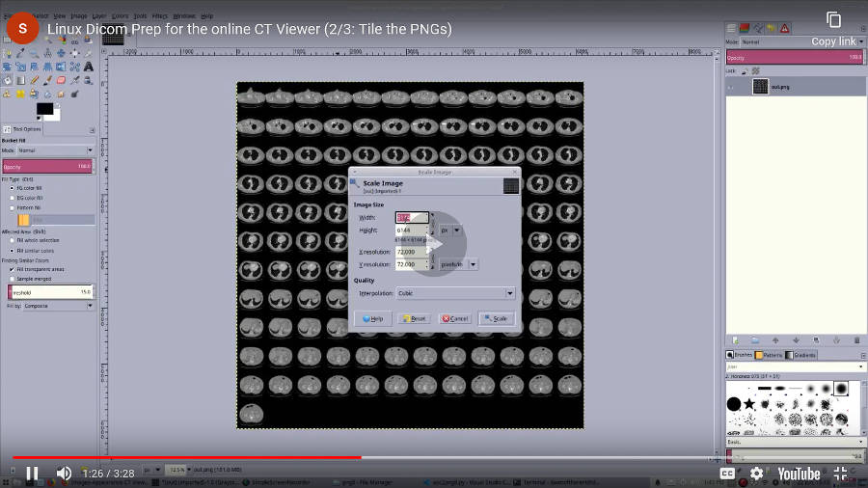Select the Alignment tool
Image resolution: width=868 pixels, height=488 pixels.
tap(74, 53)
